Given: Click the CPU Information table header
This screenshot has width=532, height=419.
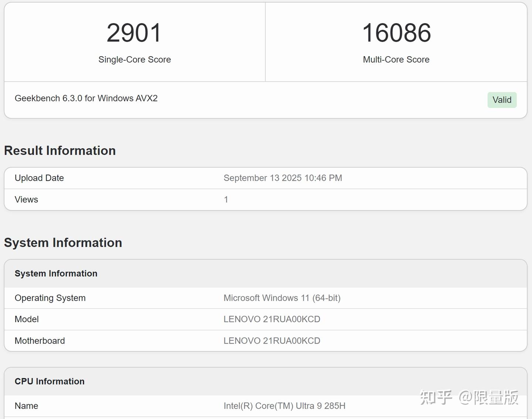Looking at the screenshot, I should (50, 381).
